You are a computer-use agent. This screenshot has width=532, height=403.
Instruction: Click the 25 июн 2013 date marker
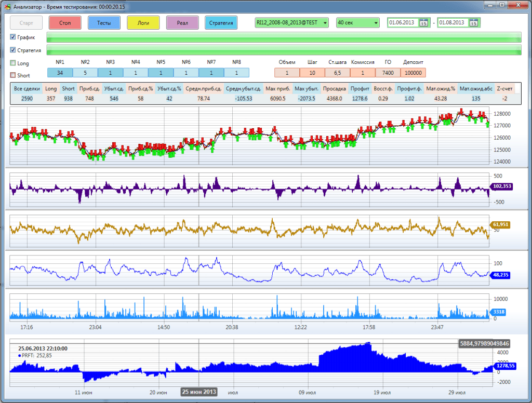[x=199, y=392]
